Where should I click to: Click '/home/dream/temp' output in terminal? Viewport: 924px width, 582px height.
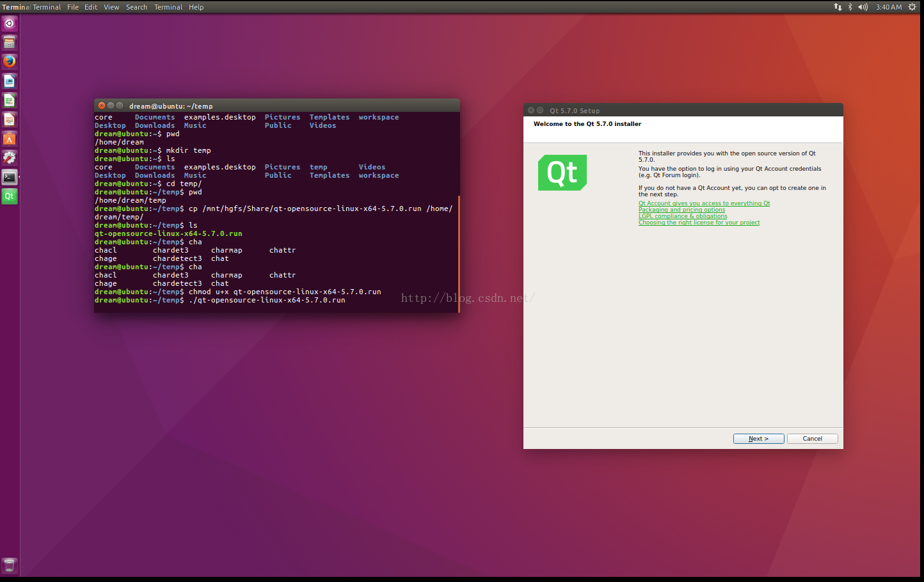(x=131, y=200)
